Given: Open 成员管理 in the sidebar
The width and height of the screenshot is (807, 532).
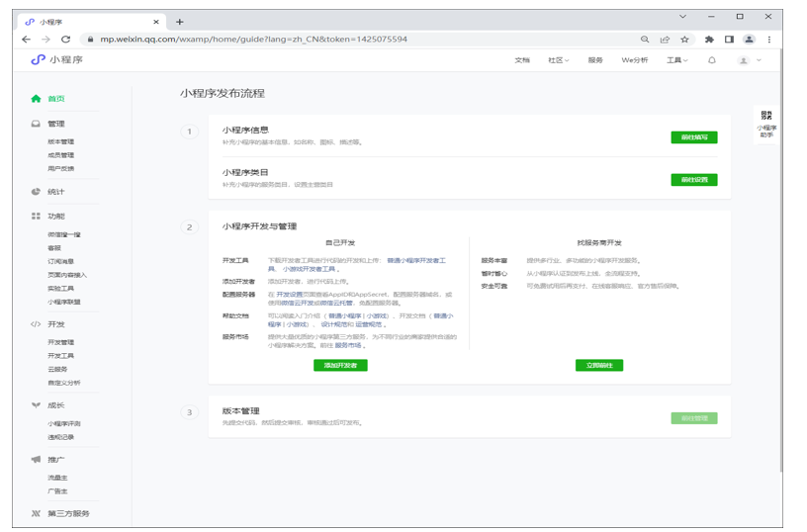Looking at the screenshot, I should click(x=60, y=155).
